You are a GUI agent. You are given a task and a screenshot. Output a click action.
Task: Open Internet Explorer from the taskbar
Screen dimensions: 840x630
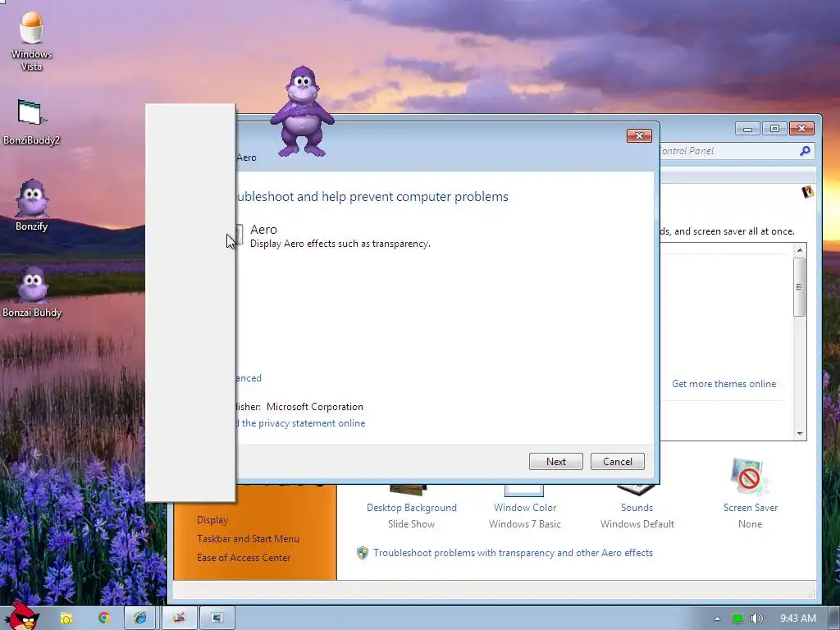pyautogui.click(x=140, y=619)
